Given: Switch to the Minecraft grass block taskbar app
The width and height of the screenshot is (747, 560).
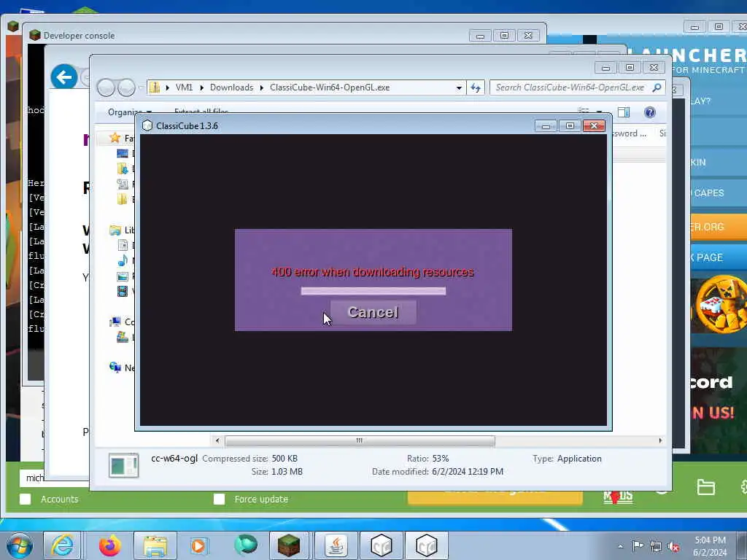Looking at the screenshot, I should coord(289,545).
